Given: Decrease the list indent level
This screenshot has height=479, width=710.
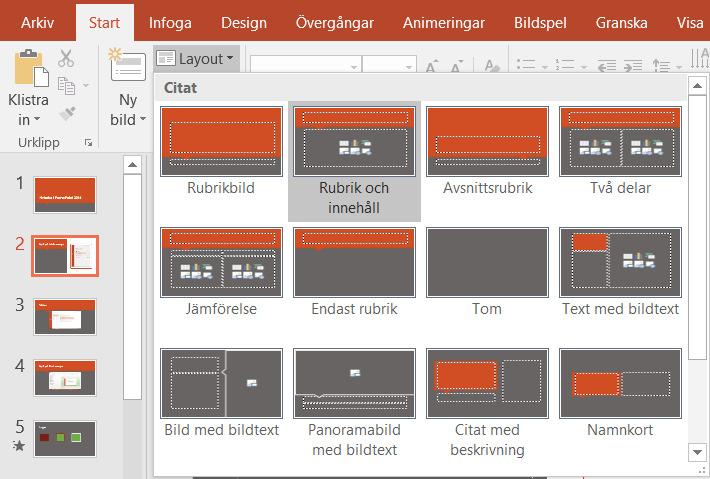Looking at the screenshot, I should pos(606,66).
